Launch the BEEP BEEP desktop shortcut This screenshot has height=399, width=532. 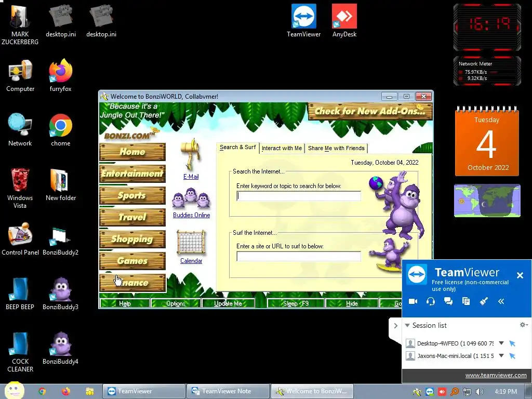[20, 294]
